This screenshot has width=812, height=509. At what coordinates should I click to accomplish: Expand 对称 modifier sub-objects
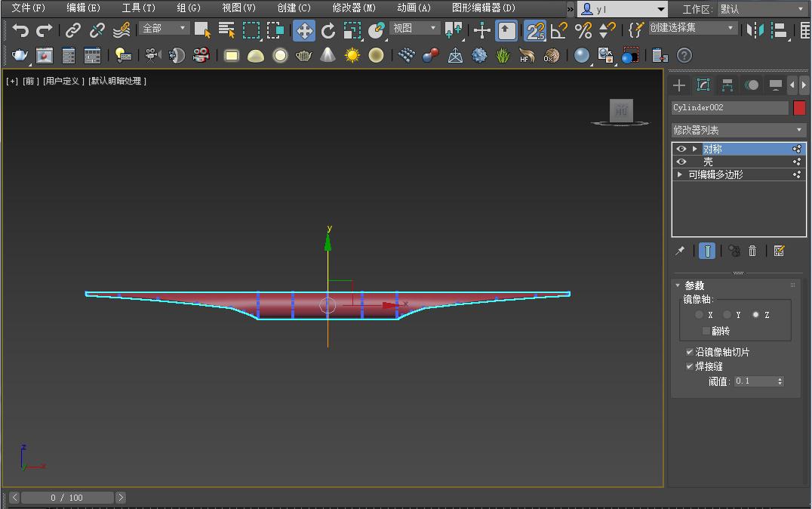[x=694, y=149]
